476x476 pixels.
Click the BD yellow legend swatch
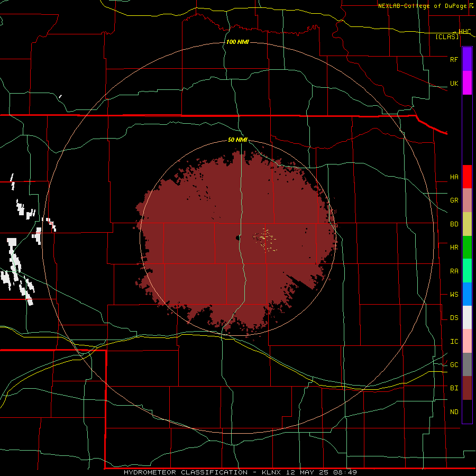(x=467, y=224)
